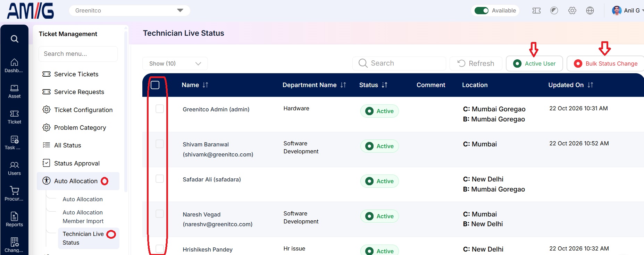Sort table by Updated On column
Screen dimensions: 644x255
click(x=591, y=85)
